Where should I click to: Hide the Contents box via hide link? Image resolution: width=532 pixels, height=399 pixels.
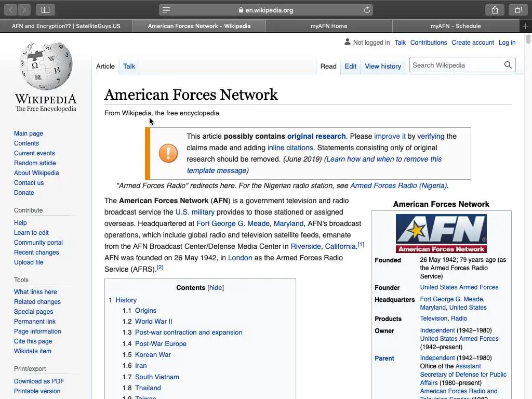(216, 288)
